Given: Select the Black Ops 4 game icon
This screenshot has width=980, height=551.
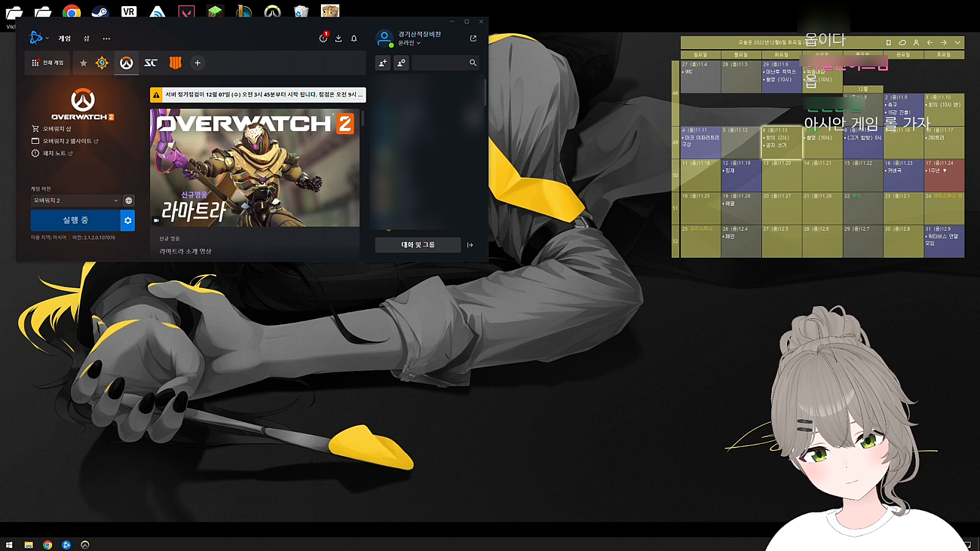Looking at the screenshot, I should [175, 63].
